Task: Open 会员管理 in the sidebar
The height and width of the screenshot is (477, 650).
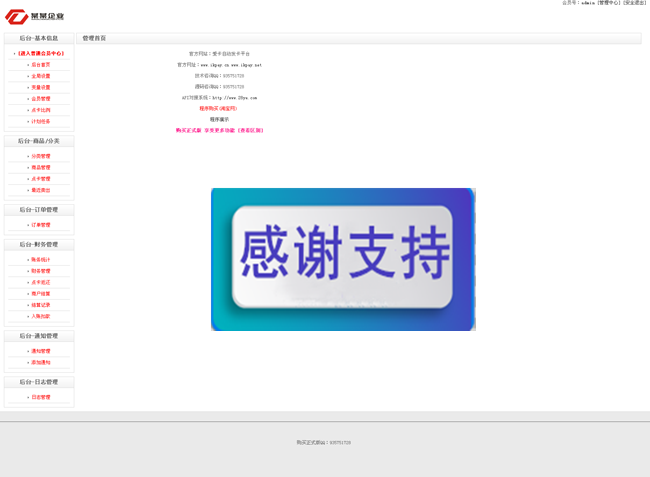Action: point(41,99)
